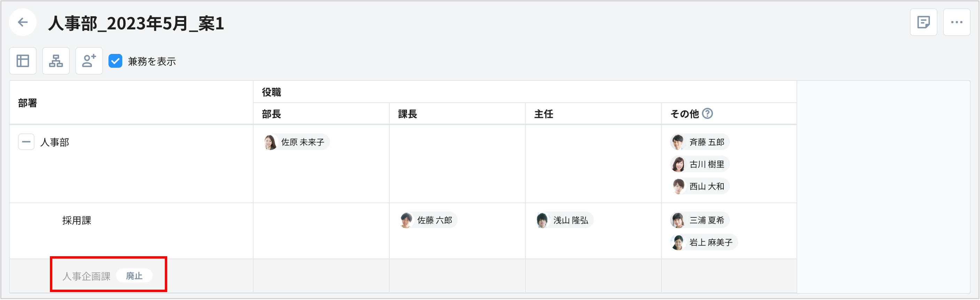Click the 三浦 夏希 member chip

click(699, 220)
